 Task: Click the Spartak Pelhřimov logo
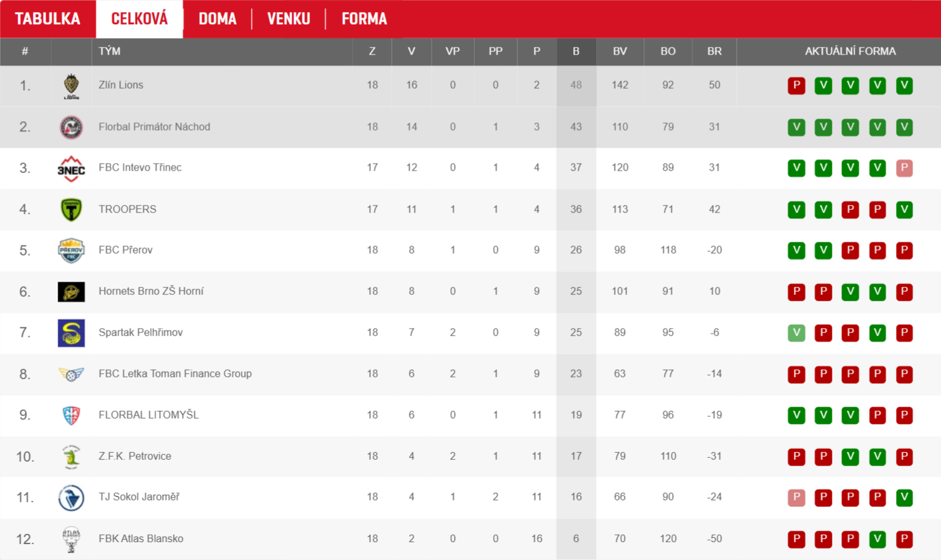tap(71, 333)
